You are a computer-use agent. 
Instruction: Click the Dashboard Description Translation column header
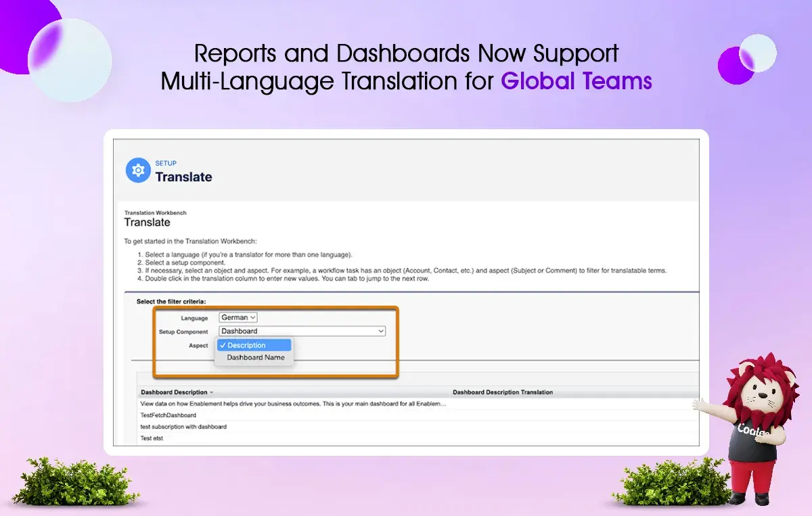coord(502,392)
